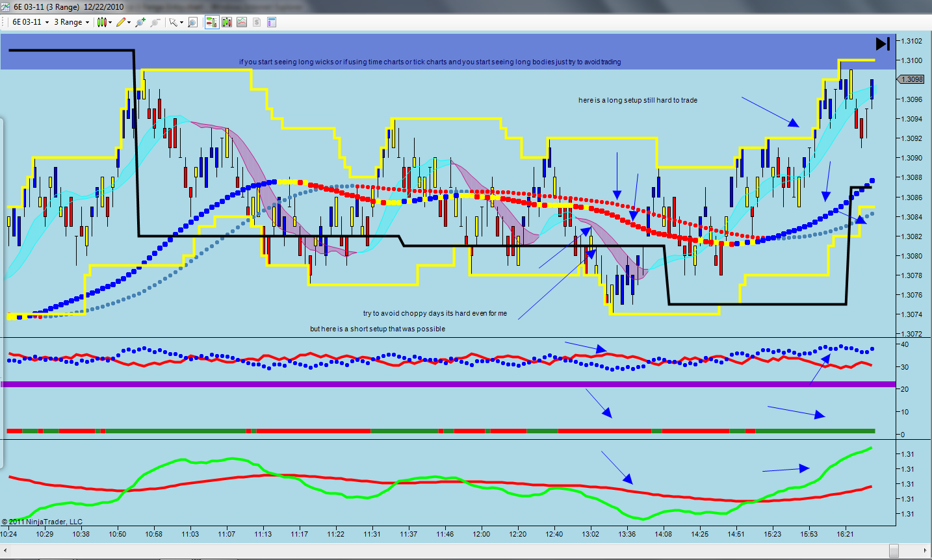Viewport: 932px width, 560px height.
Task: Expand the arrow beside the pencil draw icon
Action: (129, 22)
